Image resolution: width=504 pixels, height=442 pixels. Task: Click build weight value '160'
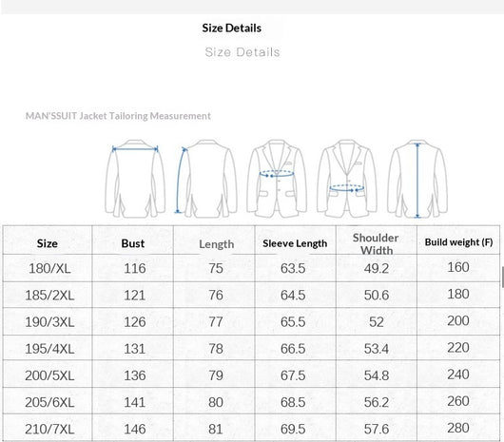point(458,268)
